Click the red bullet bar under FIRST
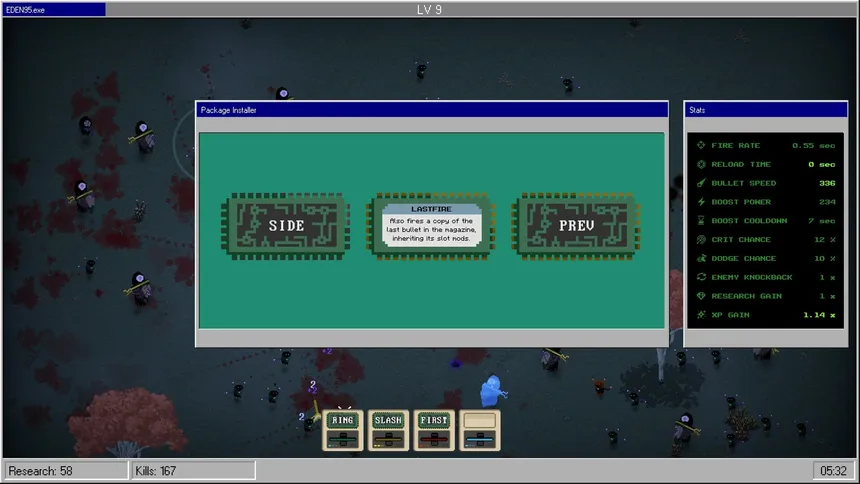The height and width of the screenshot is (484, 860). 434,439
